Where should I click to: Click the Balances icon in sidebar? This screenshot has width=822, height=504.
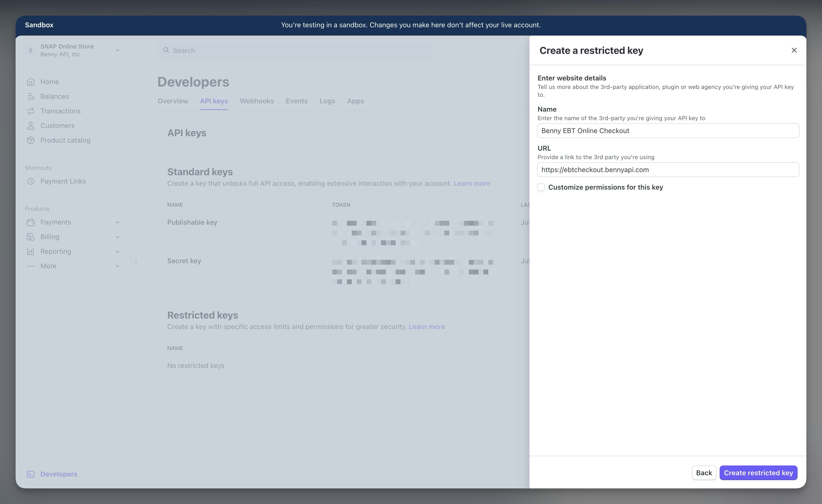point(31,97)
